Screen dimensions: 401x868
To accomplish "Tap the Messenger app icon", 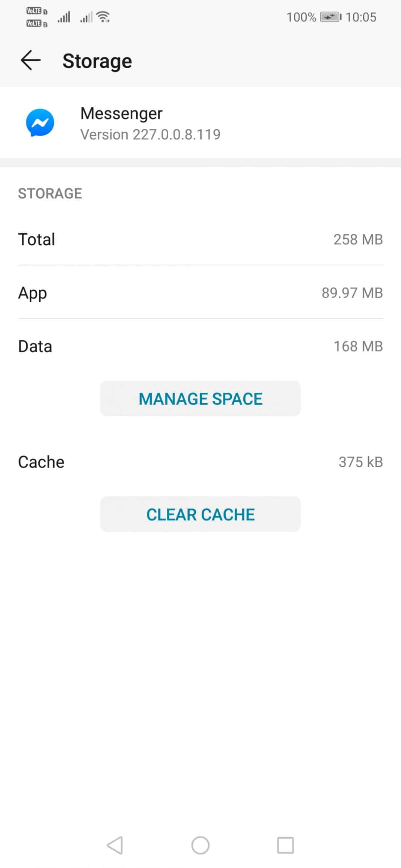I will (x=40, y=123).
